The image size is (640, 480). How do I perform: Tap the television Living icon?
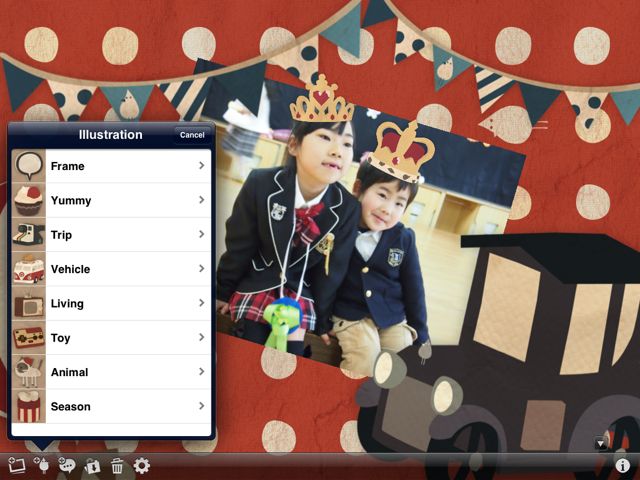[x=29, y=303]
